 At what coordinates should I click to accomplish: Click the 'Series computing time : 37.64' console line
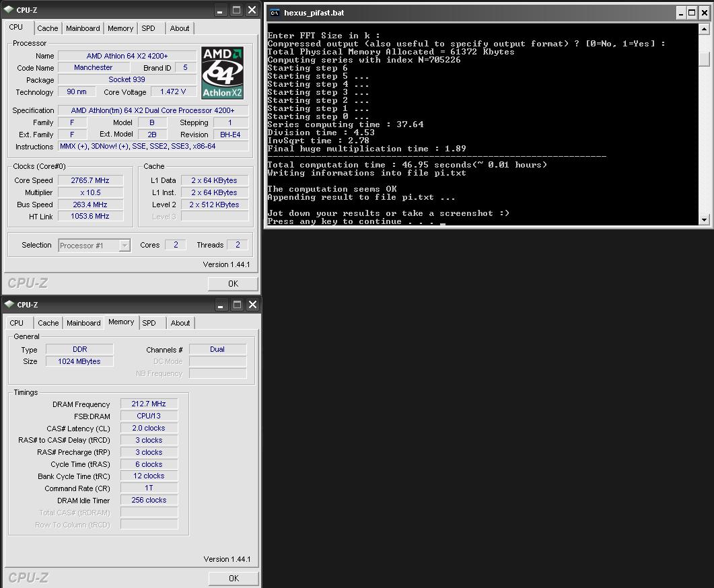(x=345, y=124)
